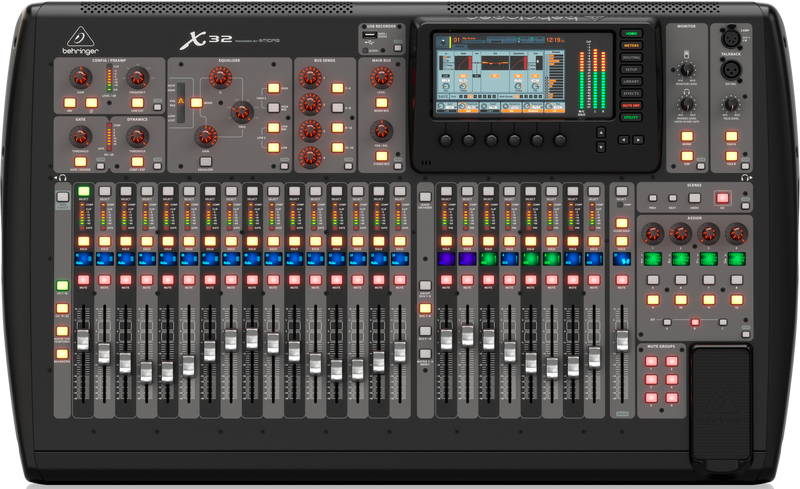The height and width of the screenshot is (489, 800).
Task: Toggle the MONO BUS button
Action: (x=381, y=103)
